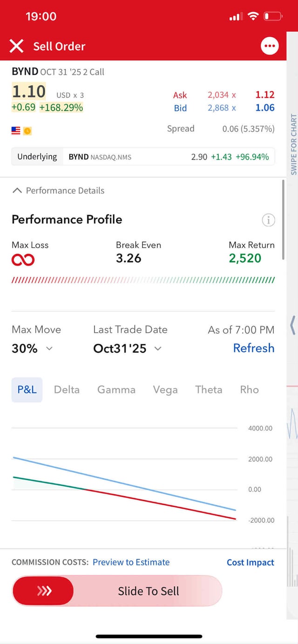Open the Max Move 30% dropdown
Viewport: 298px width, 644px height.
coord(32,348)
